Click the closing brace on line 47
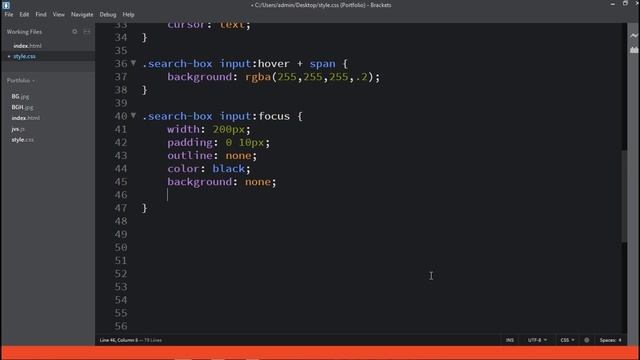 pyautogui.click(x=144, y=208)
